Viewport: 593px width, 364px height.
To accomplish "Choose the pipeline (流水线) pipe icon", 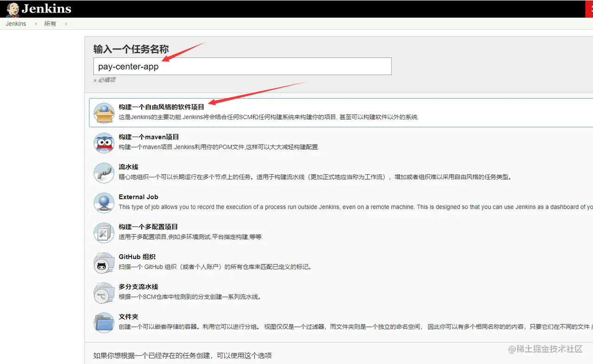I will click(104, 173).
